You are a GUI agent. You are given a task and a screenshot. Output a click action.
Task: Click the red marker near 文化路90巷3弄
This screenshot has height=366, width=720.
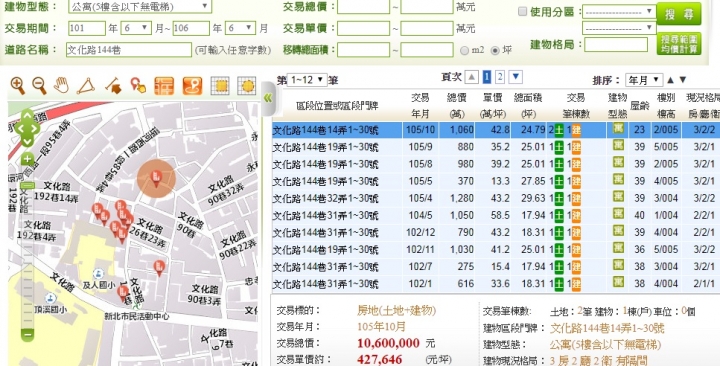coord(159,267)
